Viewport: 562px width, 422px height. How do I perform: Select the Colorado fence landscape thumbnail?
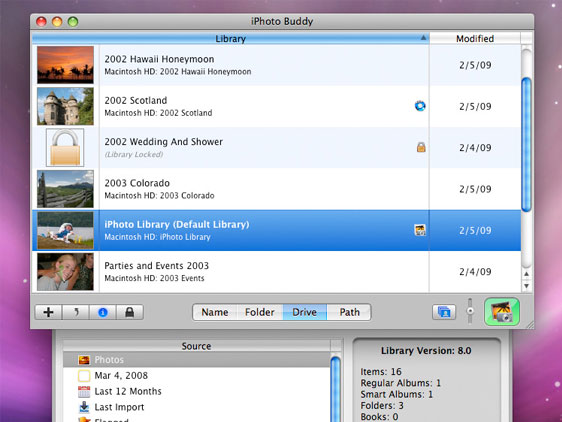point(65,189)
